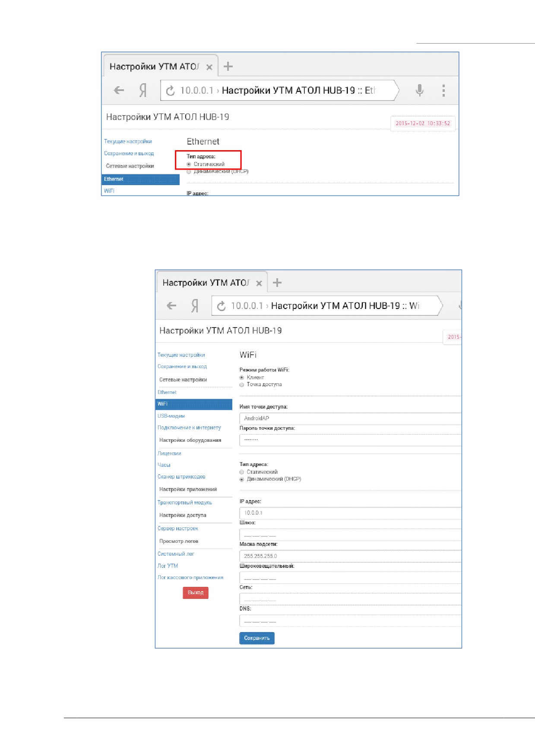Screen dimensions: 535x756
Task: Select the WiFi page browser tab title
Action: [206, 283]
